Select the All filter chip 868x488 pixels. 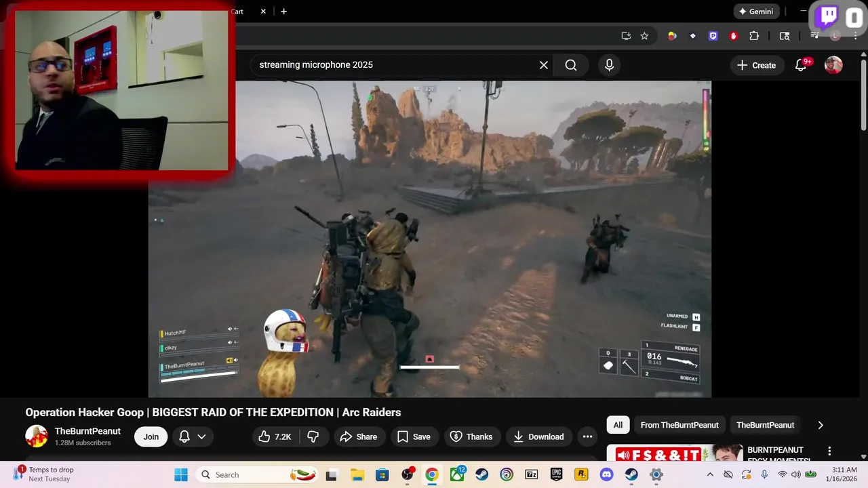618,426
